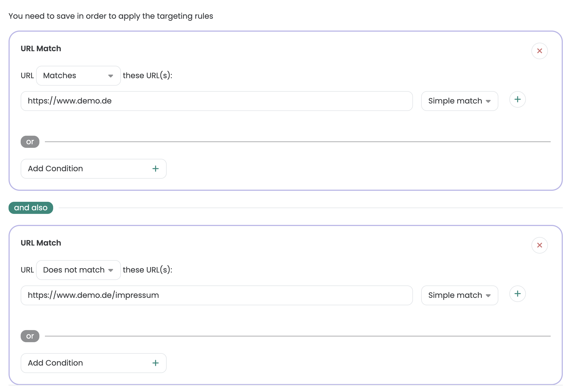The height and width of the screenshot is (392, 573).
Task: Remove the first URL Match rule
Action: pos(539,51)
